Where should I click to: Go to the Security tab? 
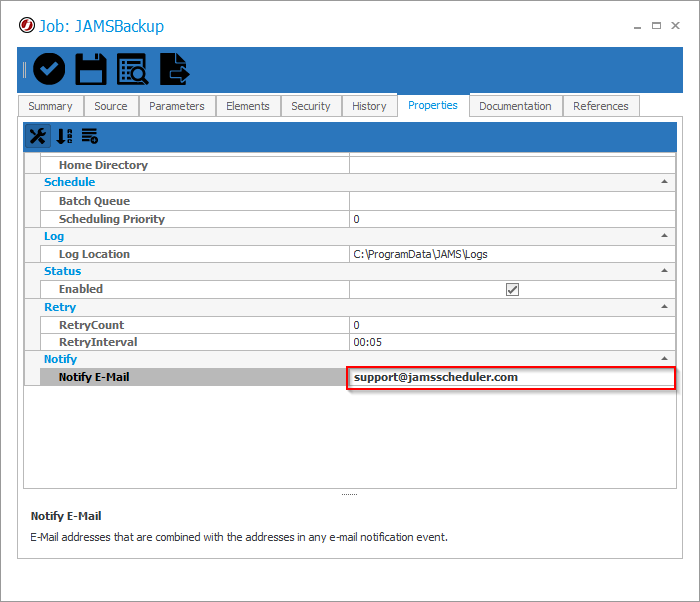[x=311, y=106]
